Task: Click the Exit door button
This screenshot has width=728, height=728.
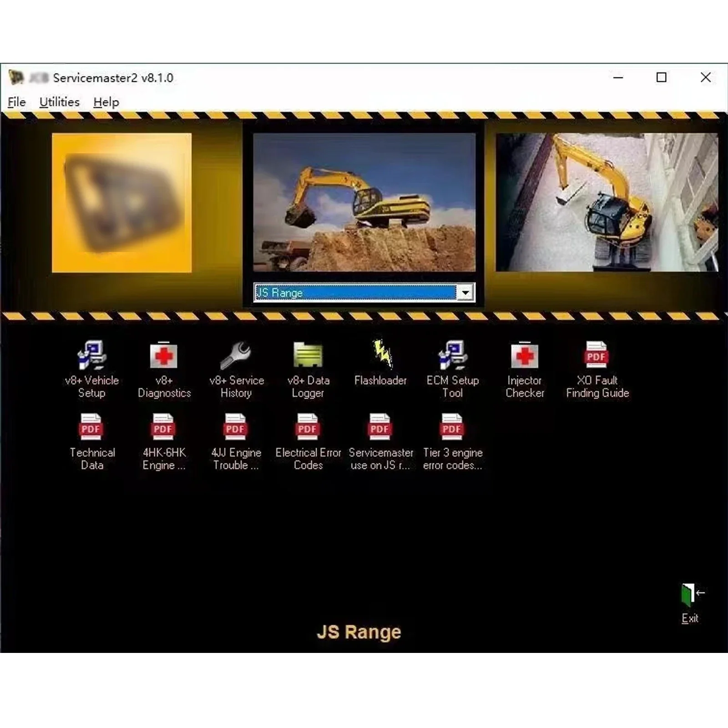Action: click(691, 603)
